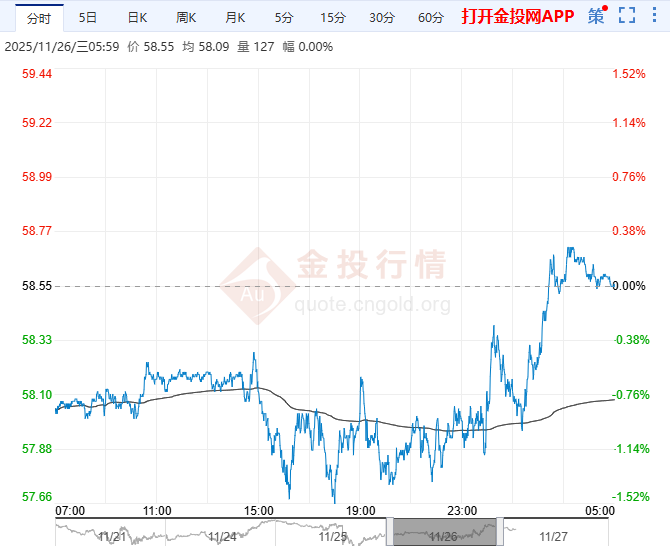Click the 1.52% red percentage label
This screenshot has height=546, width=670.
click(x=629, y=73)
